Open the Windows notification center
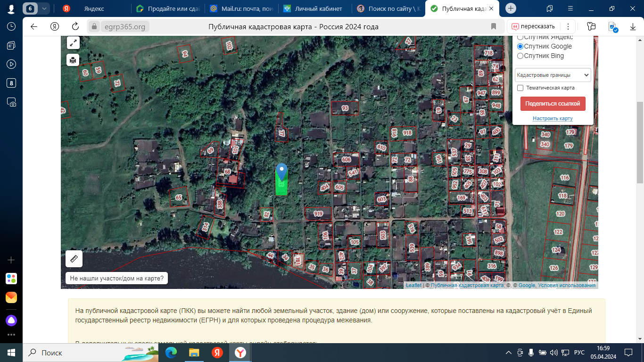The width and height of the screenshot is (644, 362). 628,353
